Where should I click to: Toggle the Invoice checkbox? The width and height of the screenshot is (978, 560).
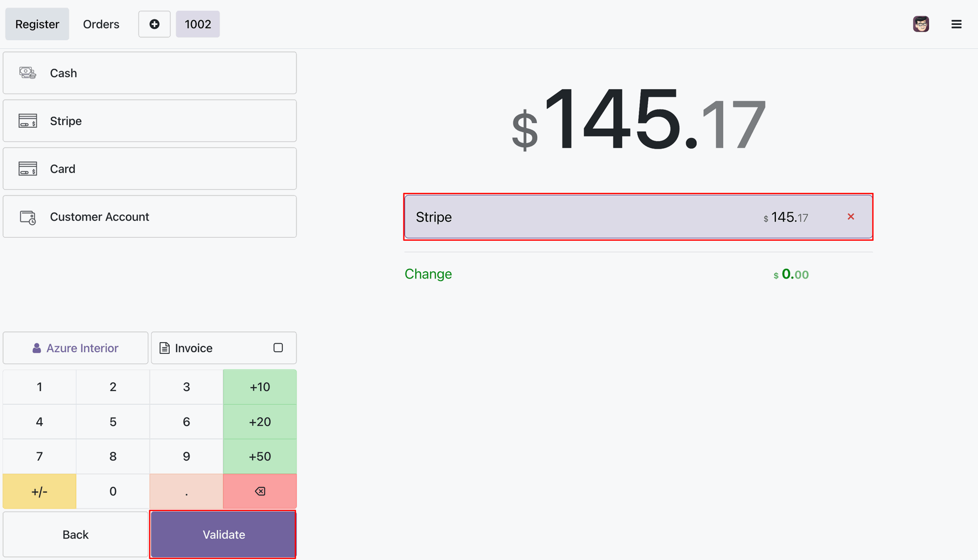pyautogui.click(x=278, y=348)
